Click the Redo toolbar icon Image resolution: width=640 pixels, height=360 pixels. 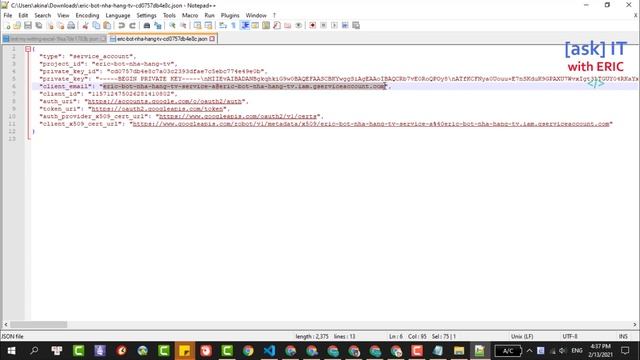pyautogui.click(x=132, y=25)
